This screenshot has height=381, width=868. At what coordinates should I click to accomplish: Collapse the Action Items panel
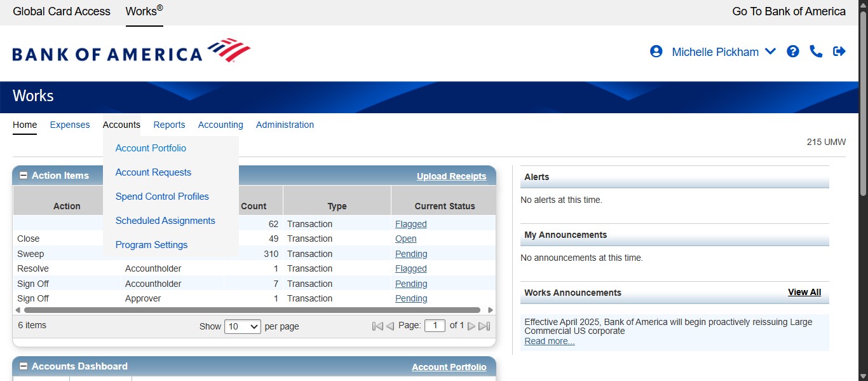tap(24, 176)
